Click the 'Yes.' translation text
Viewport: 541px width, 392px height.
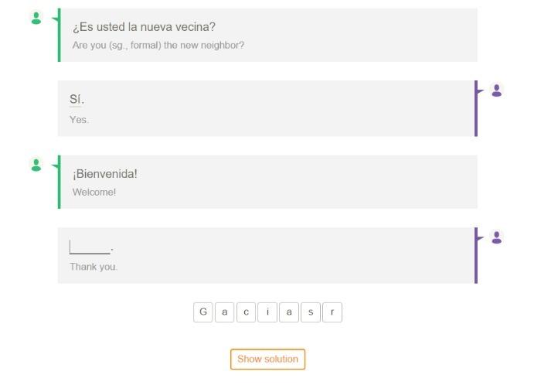(x=80, y=120)
